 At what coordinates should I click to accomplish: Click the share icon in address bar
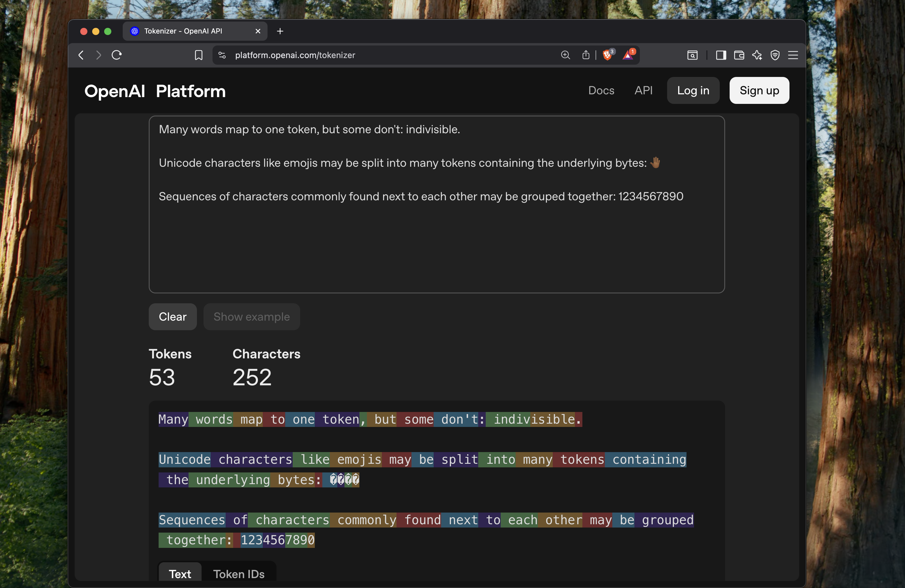pos(586,55)
